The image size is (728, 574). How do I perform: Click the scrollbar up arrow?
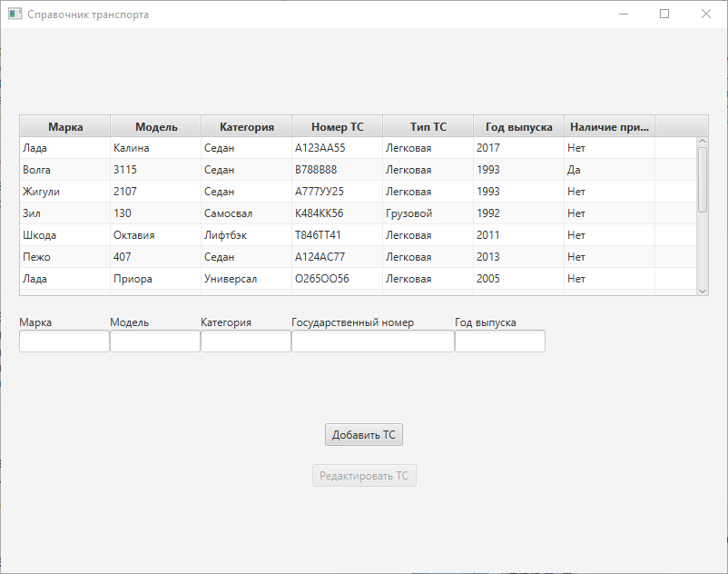point(702,141)
